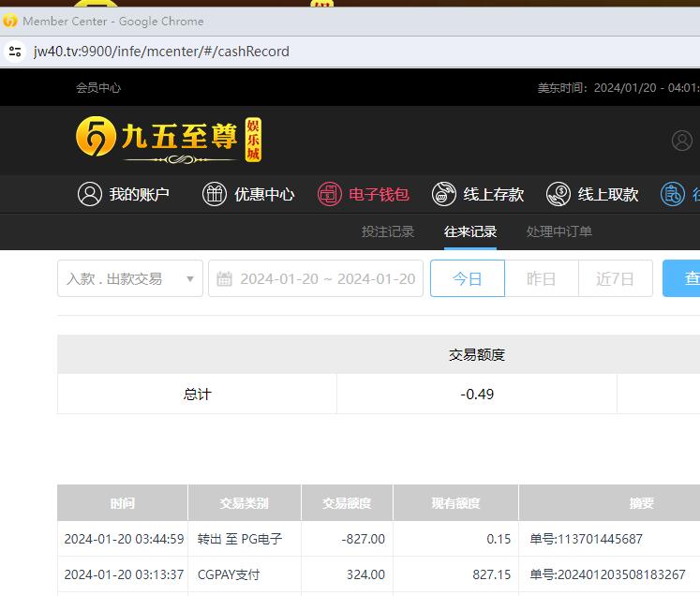
Task: Click the 线上存款 deposit icon
Action: pyautogui.click(x=444, y=194)
